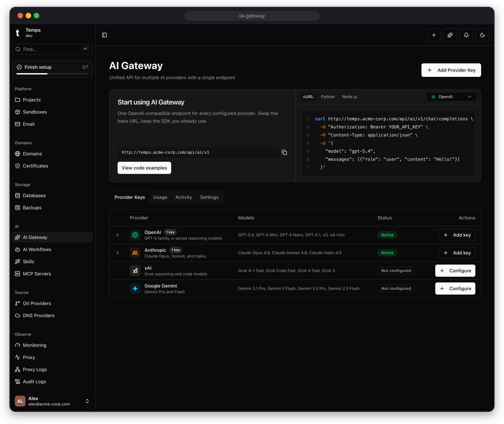Copy the gateway base URL
Screen dimensions: 504x424
coord(284,152)
